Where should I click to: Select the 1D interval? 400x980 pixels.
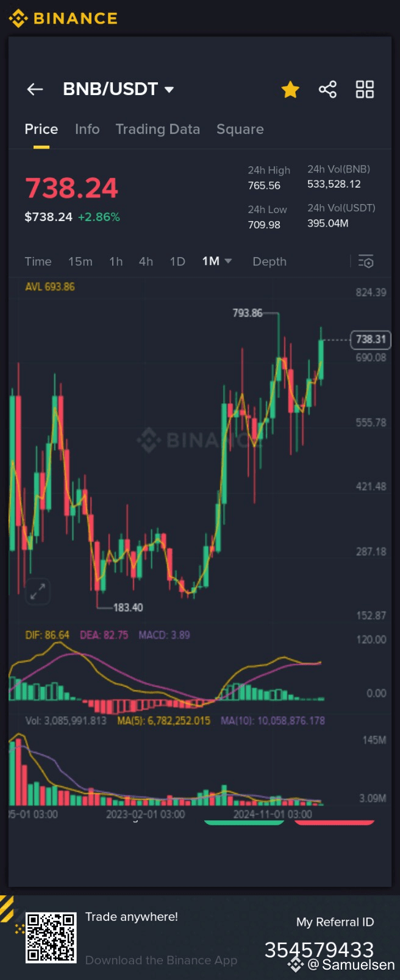click(x=177, y=261)
